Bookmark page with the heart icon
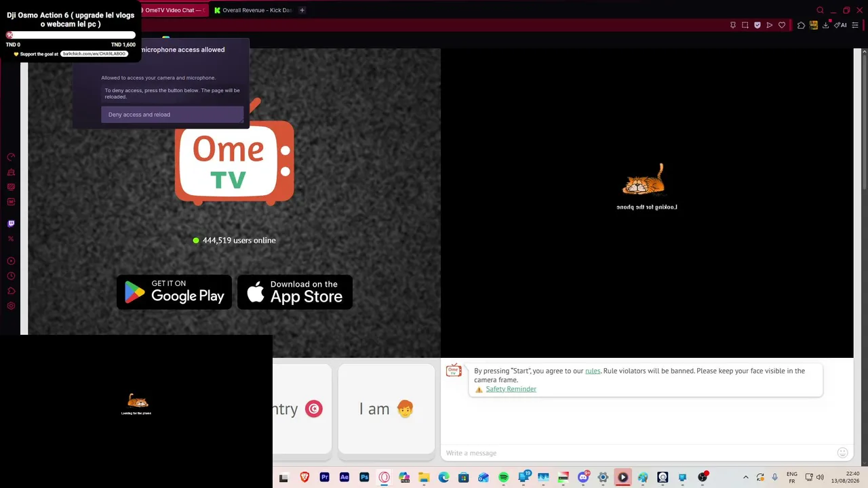The height and width of the screenshot is (488, 868). (x=782, y=25)
